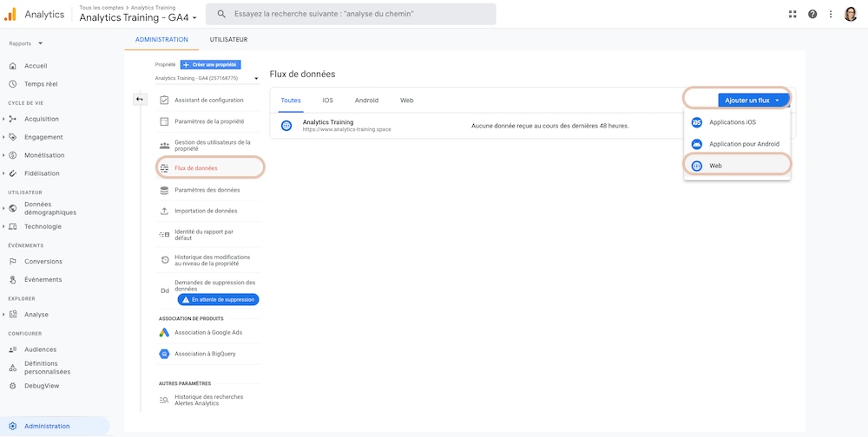Click the Google Ads logo icon
Viewport: 868px width, 437px height.
[164, 333]
